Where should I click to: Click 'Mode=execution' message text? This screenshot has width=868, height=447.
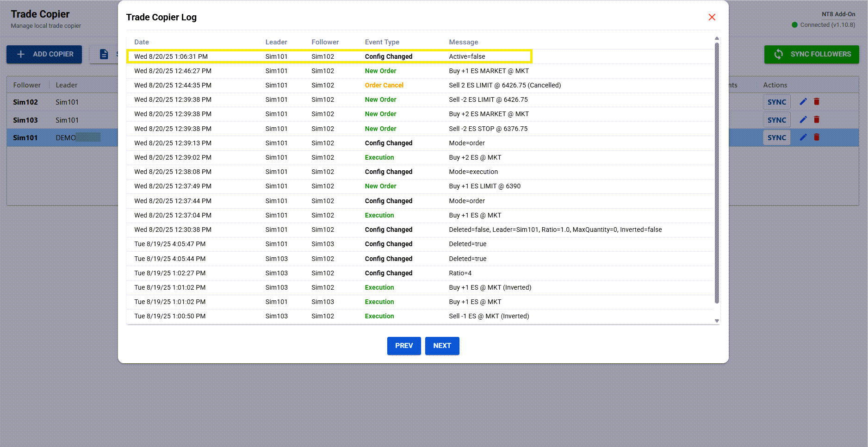pyautogui.click(x=473, y=172)
